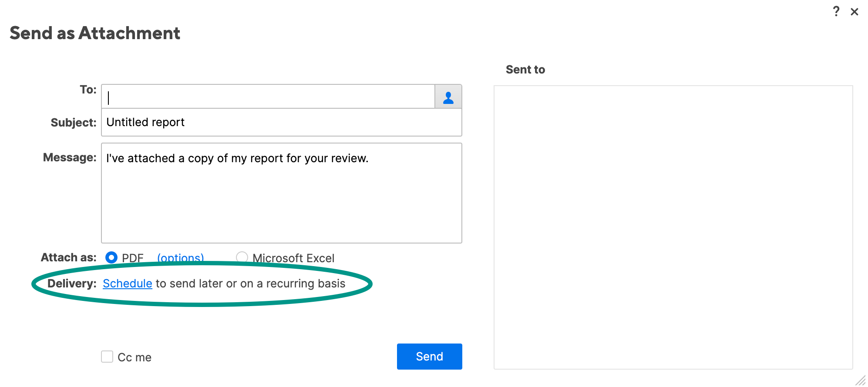Select the Microsoft Excel radio button
This screenshot has width=868, height=387.
click(x=242, y=257)
